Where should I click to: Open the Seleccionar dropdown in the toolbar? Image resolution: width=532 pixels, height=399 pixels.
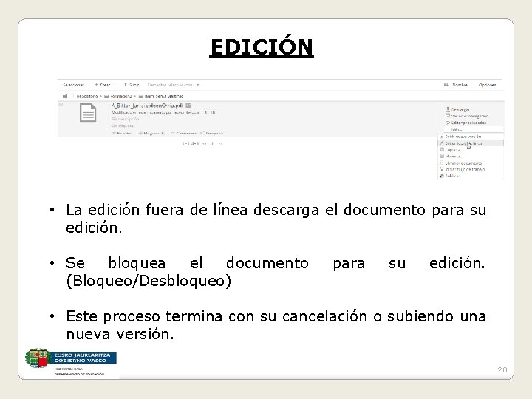73,85
